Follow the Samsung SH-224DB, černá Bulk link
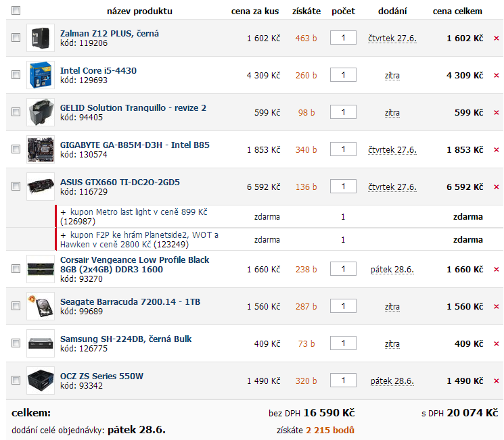The width and height of the screenshot is (504, 440). [x=126, y=339]
